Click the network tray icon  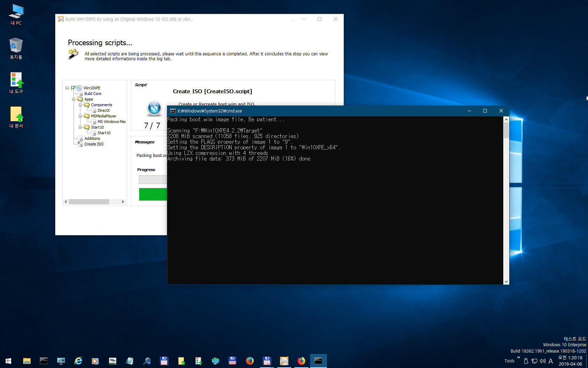tap(534, 361)
